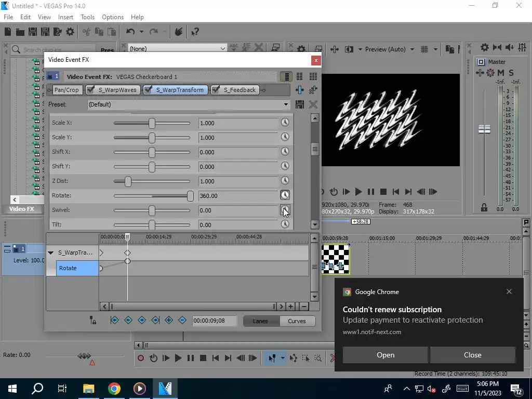532x399 pixels.
Task: Open the View menu
Action: [45, 17]
